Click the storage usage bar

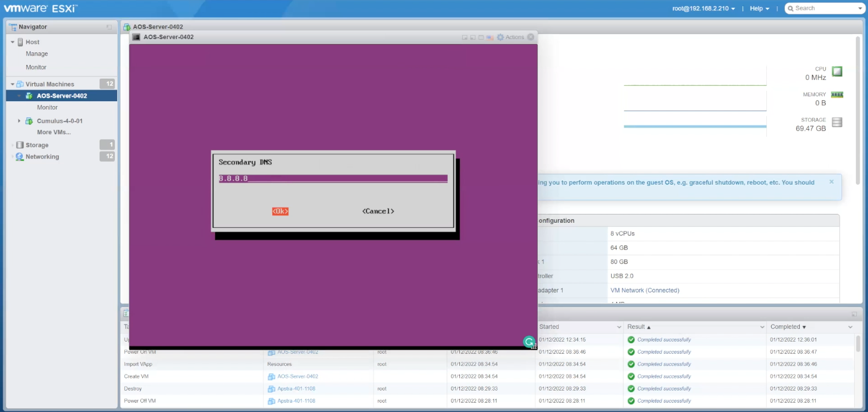(695, 127)
